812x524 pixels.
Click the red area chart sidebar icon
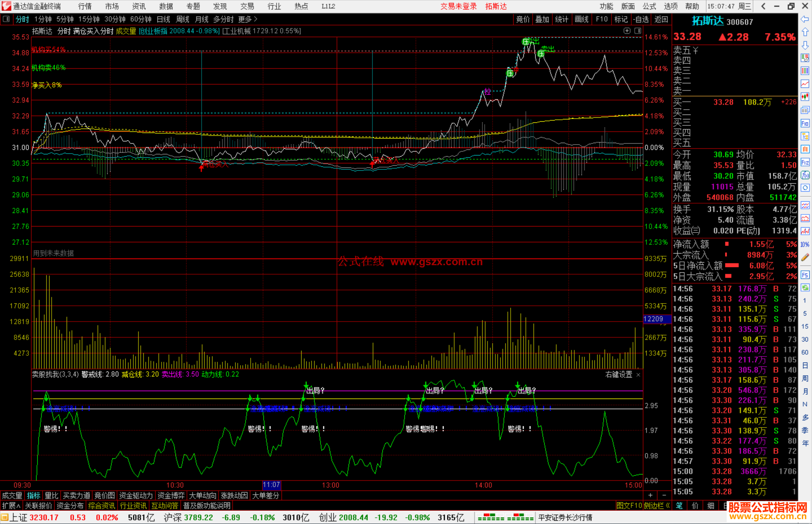805,218
